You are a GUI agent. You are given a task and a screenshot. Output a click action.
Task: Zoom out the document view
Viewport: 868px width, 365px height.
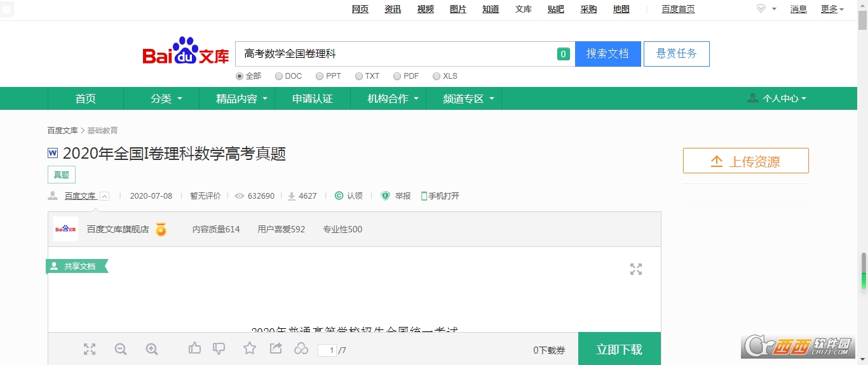click(x=121, y=349)
